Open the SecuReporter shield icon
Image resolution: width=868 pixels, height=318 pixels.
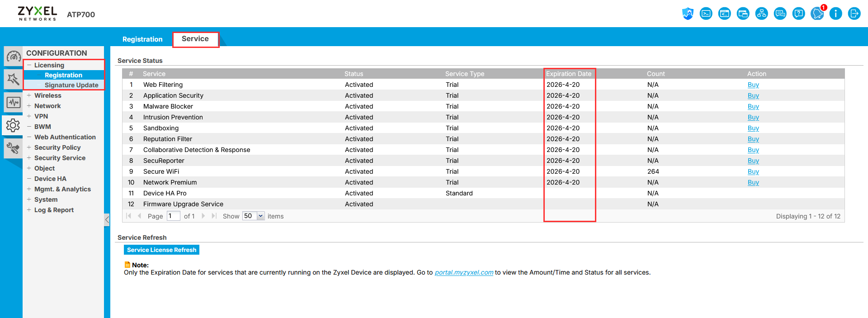coord(688,14)
